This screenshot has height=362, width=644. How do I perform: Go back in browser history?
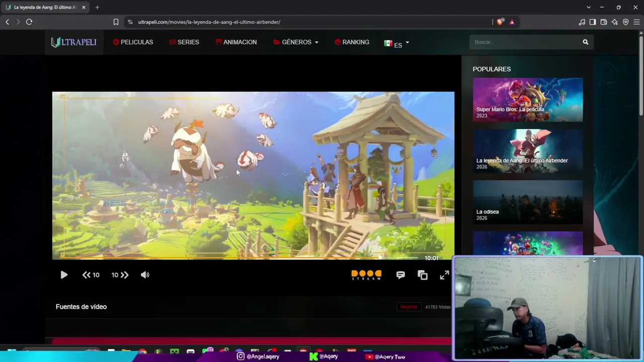click(7, 22)
